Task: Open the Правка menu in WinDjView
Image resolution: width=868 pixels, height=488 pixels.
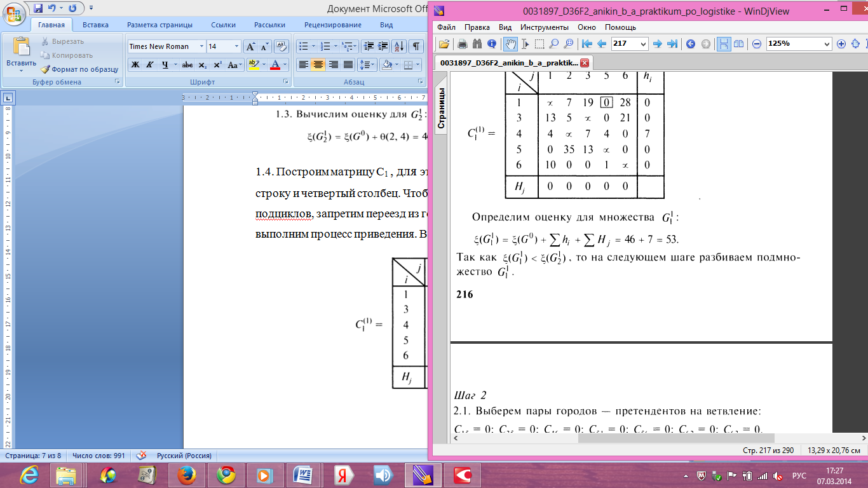Action: pos(477,27)
